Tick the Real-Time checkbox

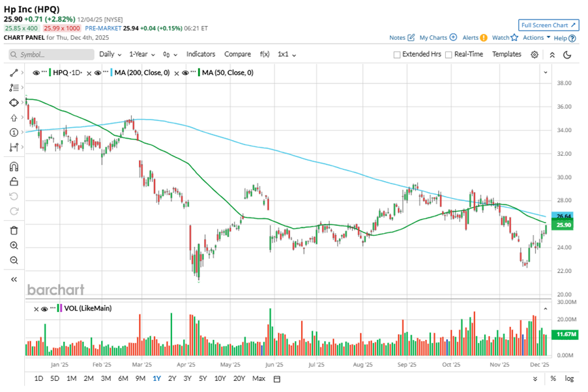pos(448,55)
